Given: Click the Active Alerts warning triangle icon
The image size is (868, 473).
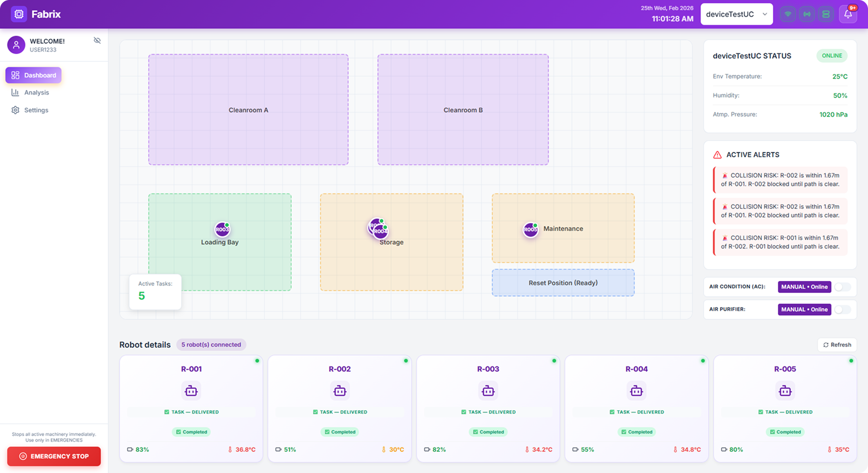Looking at the screenshot, I should click(718, 155).
